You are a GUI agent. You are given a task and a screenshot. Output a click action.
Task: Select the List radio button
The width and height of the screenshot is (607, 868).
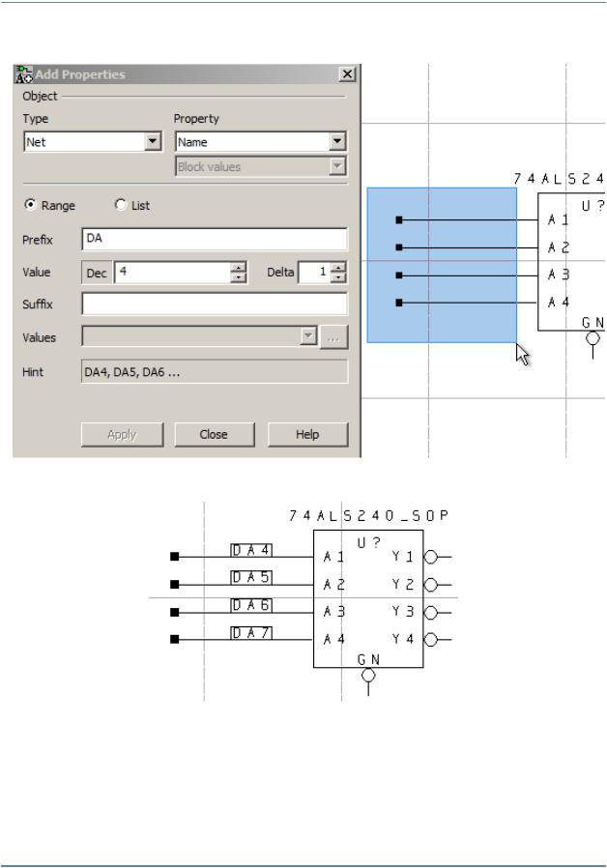(120, 205)
